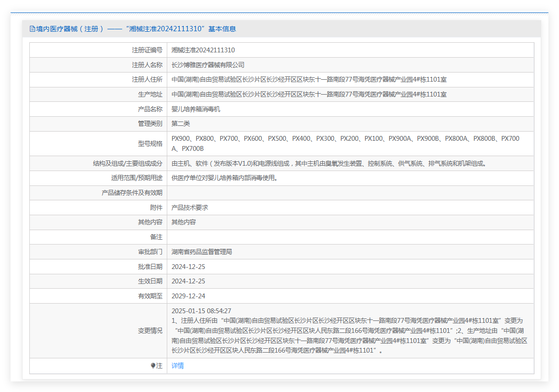Click the 第二类 management category value
This screenshot has width=559, height=392.
(181, 123)
